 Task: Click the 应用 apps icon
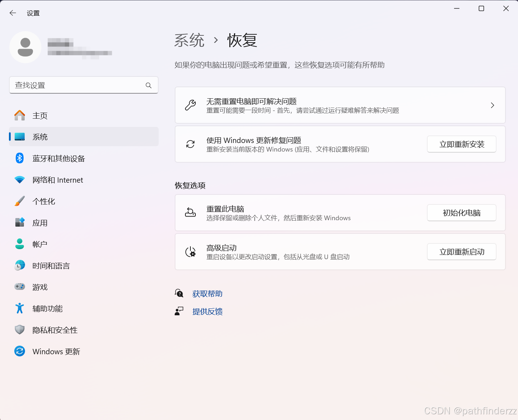pos(20,222)
